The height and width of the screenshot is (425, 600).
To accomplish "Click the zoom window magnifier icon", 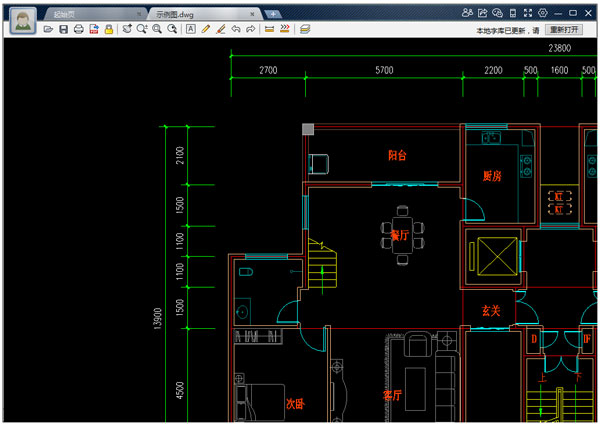I will pyautogui.click(x=157, y=29).
